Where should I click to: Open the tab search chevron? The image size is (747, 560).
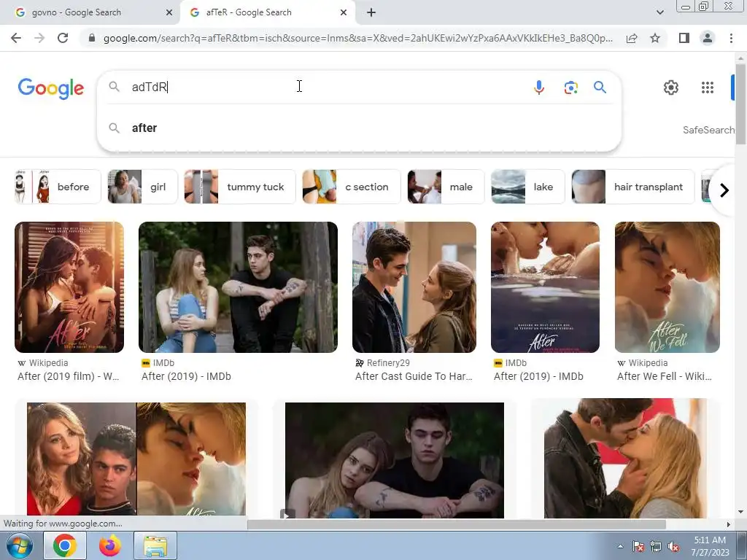(x=659, y=13)
